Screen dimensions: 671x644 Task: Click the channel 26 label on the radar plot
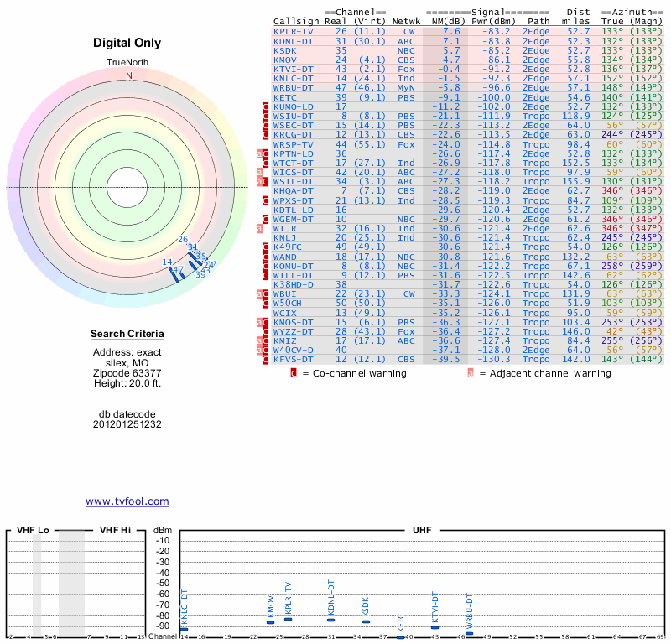183,240
